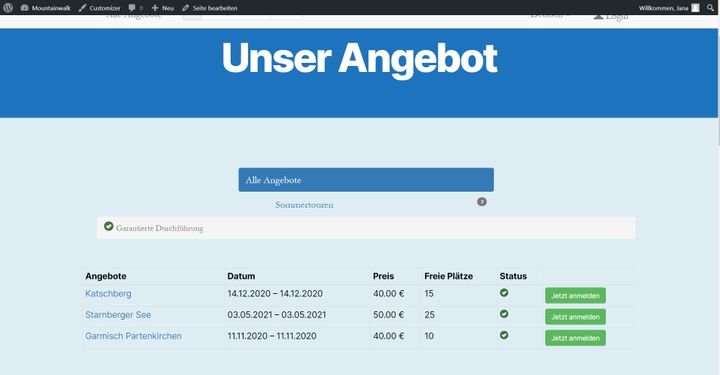
Task: Click the Garantierte Durchführung check icon
Action: (x=108, y=226)
